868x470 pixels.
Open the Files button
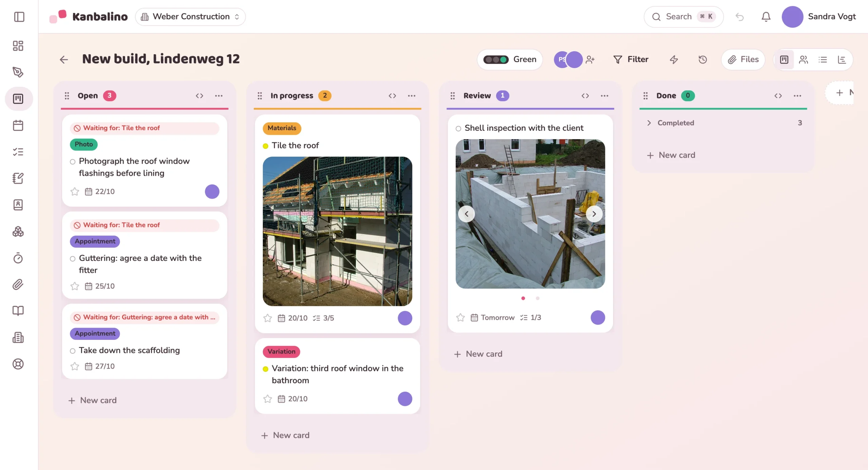(743, 60)
